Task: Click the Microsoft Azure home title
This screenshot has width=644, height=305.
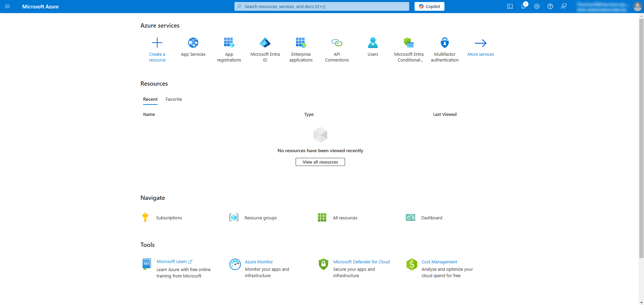Action: 40,6
